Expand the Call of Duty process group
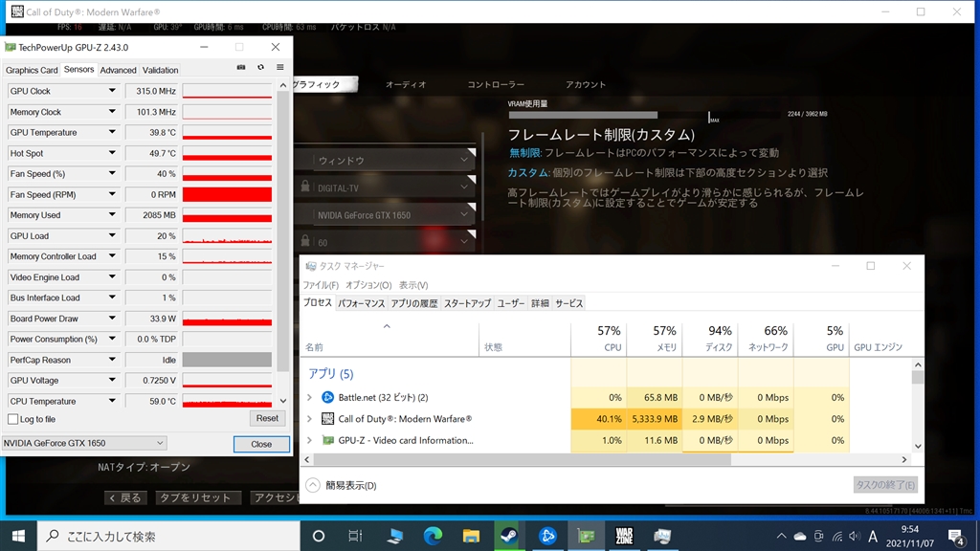This screenshot has width=980, height=551. coord(309,419)
